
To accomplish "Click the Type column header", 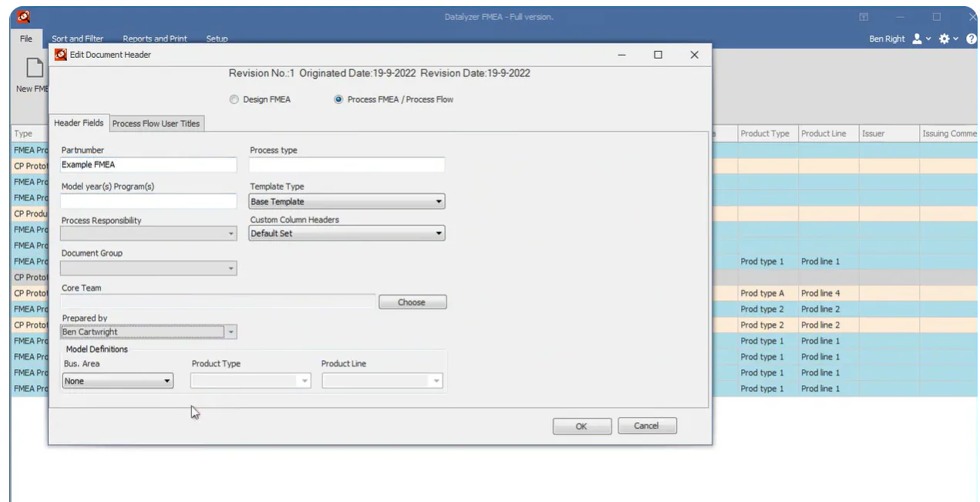I will [30, 133].
